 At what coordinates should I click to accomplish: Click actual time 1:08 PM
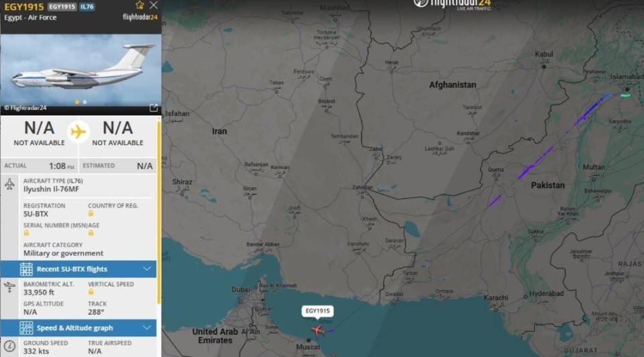point(62,166)
